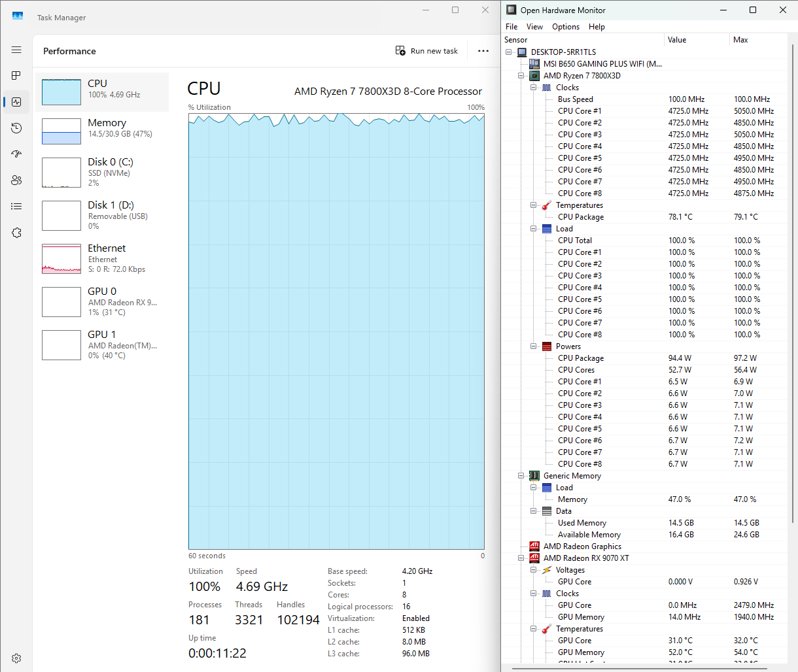Viewport: 798px width, 672px height.
Task: Open Startup apps icon in Task Manager sidebar
Action: pyautogui.click(x=16, y=154)
